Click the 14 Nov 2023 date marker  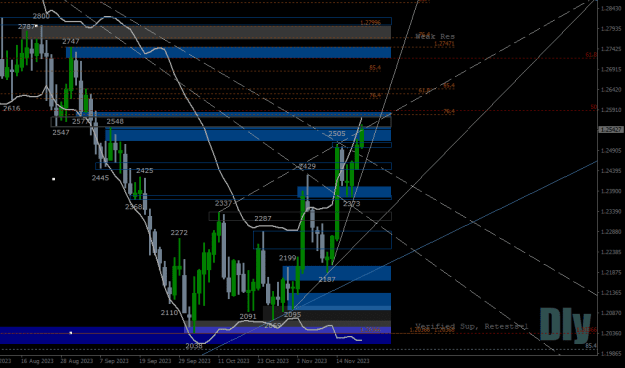(353, 361)
